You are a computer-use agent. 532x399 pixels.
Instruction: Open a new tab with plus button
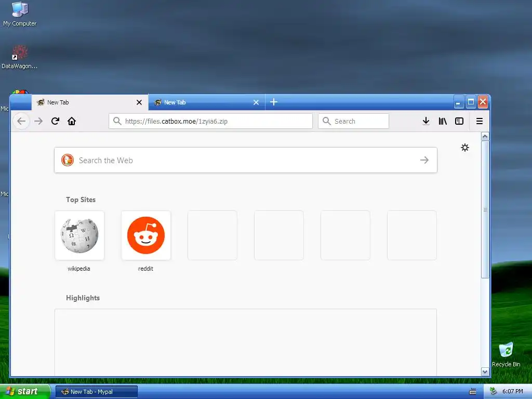[x=274, y=102]
